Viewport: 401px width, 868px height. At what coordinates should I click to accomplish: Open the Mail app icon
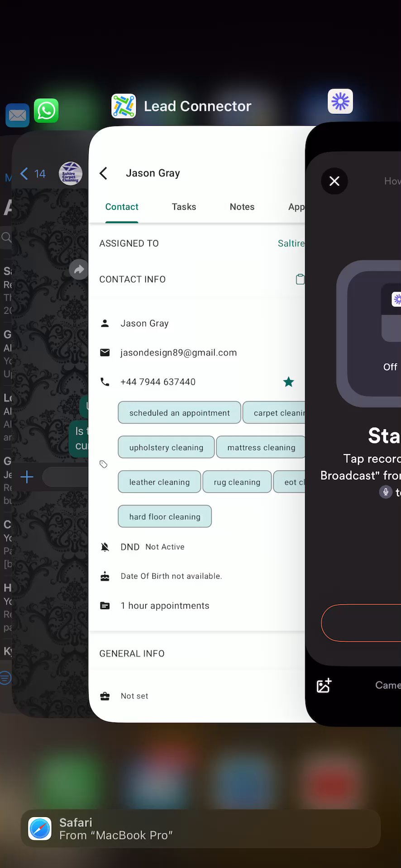(x=18, y=116)
